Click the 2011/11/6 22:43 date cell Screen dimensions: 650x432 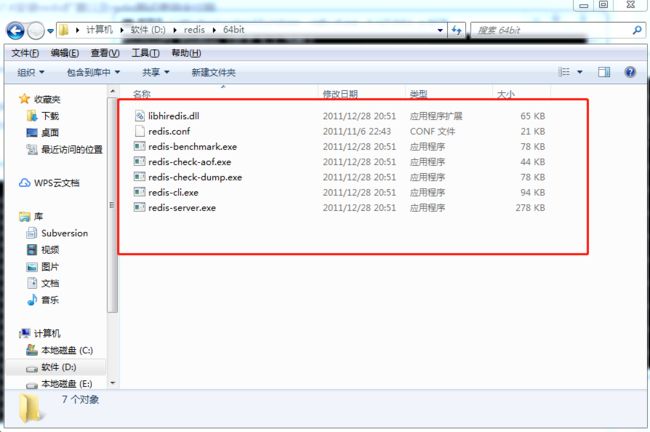(357, 131)
